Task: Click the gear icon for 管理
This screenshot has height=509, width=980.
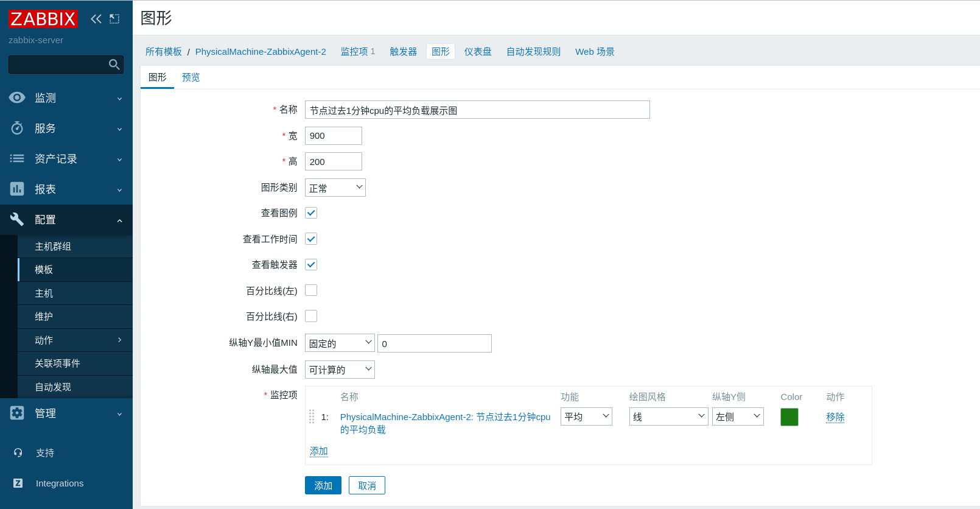Action: pos(17,413)
